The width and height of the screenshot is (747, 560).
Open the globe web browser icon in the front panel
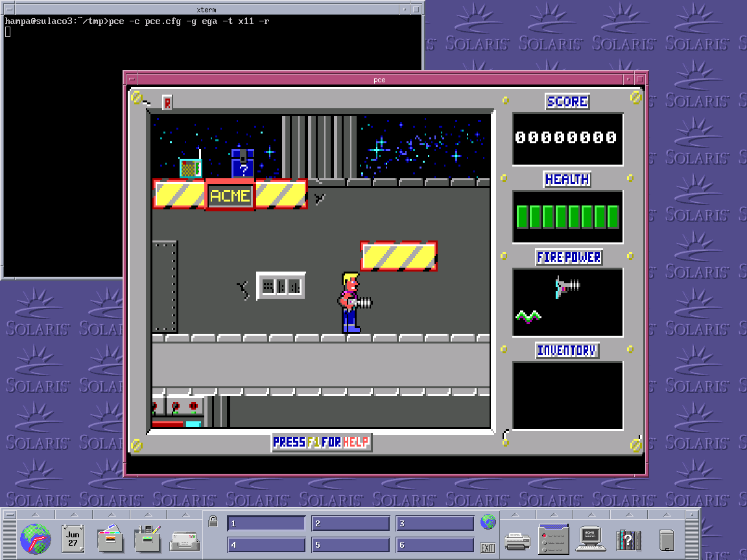pyautogui.click(x=35, y=539)
